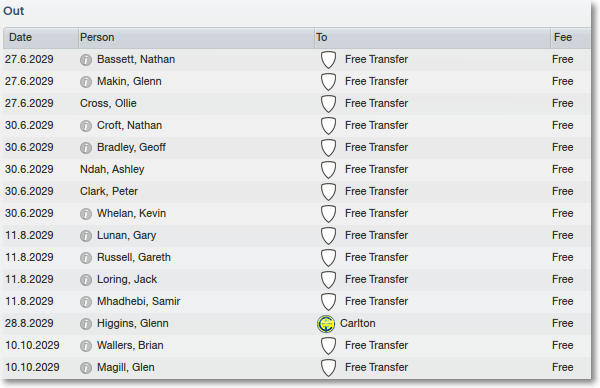The image size is (600, 388).
Task: Open Higgins, Glenn player profile
Action: (133, 323)
